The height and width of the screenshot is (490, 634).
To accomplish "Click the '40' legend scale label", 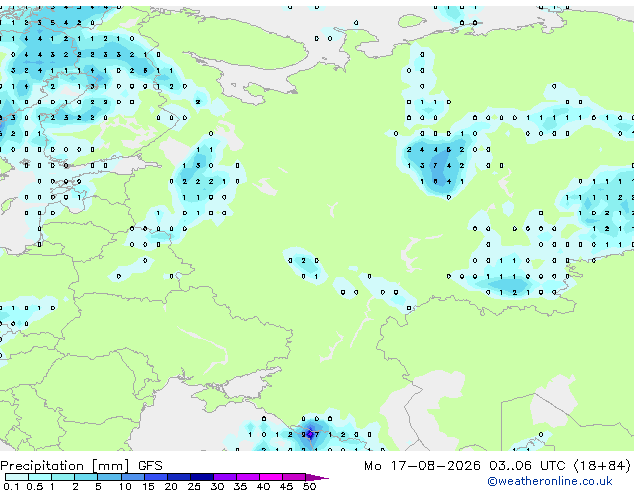I will click(263, 486).
